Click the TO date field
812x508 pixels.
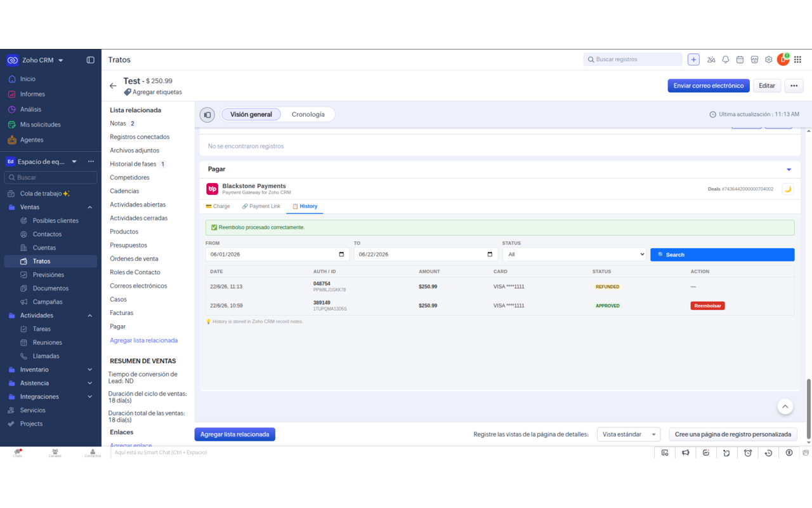(x=426, y=255)
